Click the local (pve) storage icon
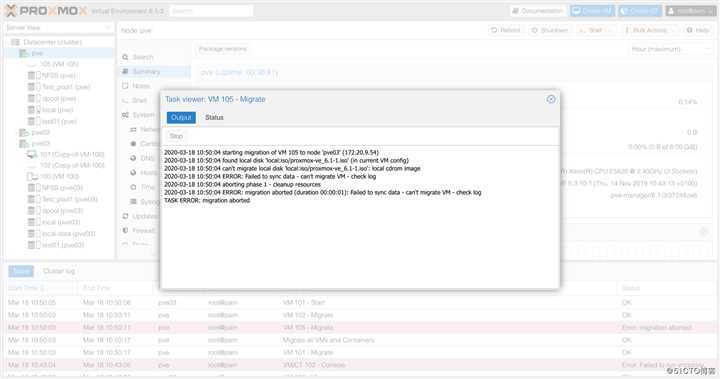This screenshot has width=720, height=379. coord(35,110)
